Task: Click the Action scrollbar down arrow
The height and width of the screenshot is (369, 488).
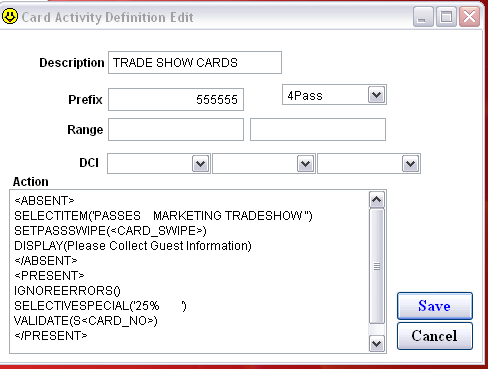Action: tap(377, 343)
